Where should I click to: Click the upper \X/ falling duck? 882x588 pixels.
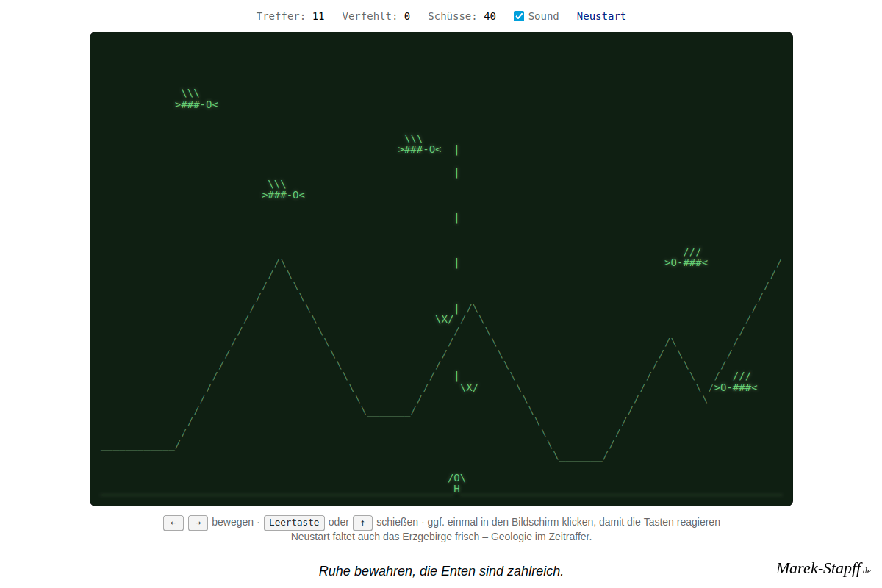click(x=445, y=319)
